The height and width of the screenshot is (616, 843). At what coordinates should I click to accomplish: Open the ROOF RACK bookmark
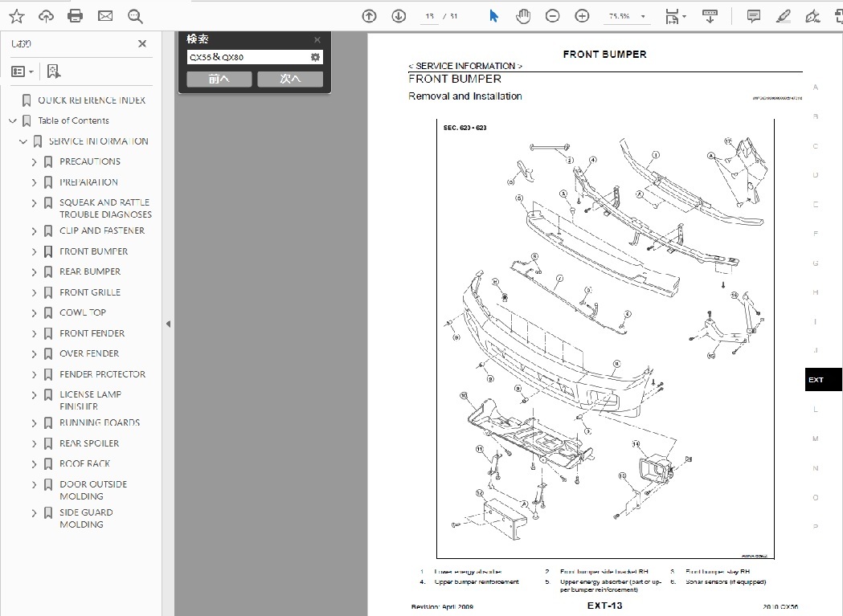click(84, 463)
